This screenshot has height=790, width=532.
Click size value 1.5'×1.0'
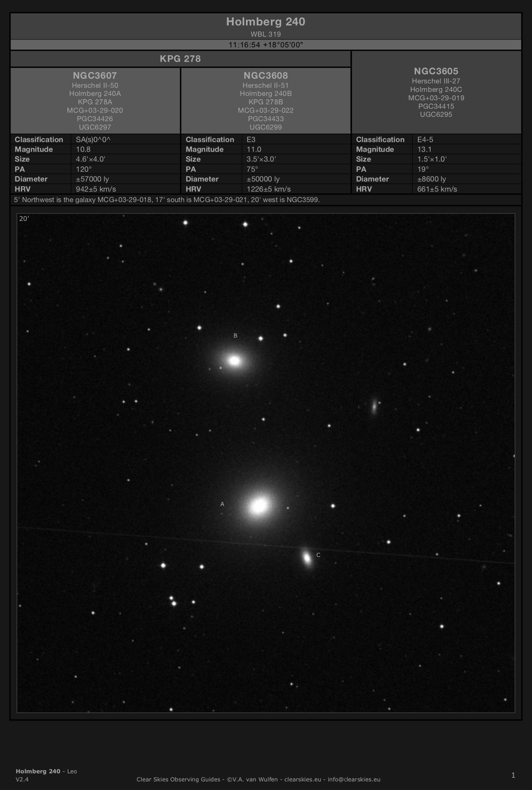pyautogui.click(x=432, y=159)
